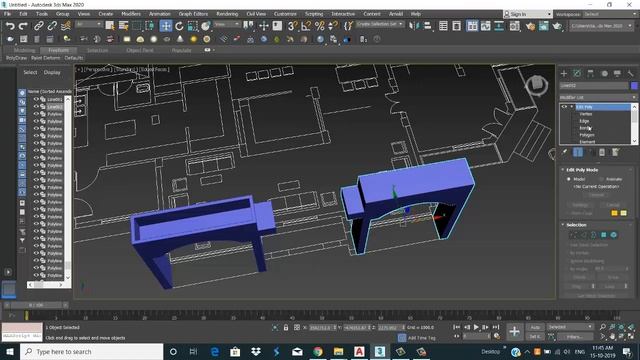Toggle the Angle Snap icon
The height and width of the screenshot is (360, 640).
click(306, 26)
